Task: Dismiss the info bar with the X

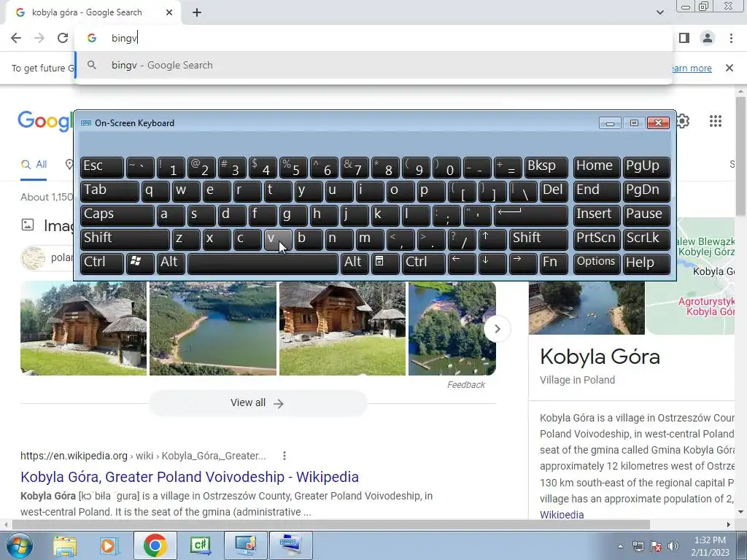Action: point(729,68)
